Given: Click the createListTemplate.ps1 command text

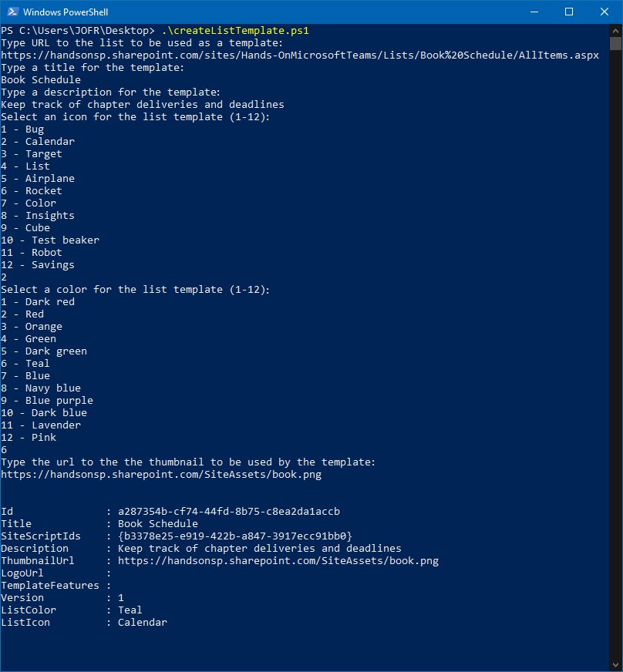Looking at the screenshot, I should (235, 31).
